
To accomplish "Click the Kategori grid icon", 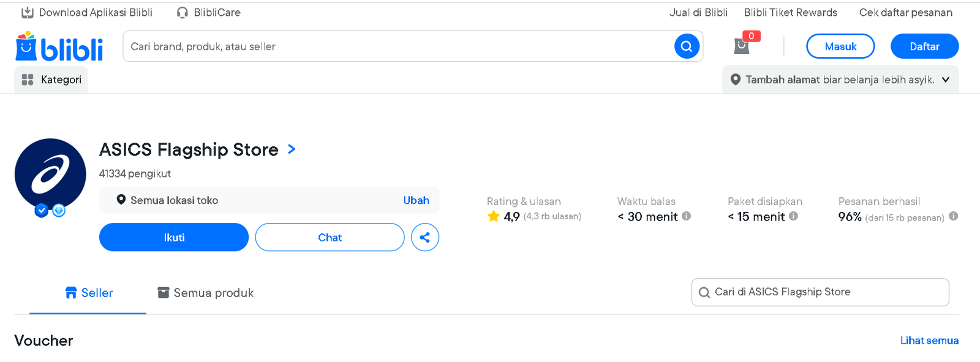I will pos(28,80).
